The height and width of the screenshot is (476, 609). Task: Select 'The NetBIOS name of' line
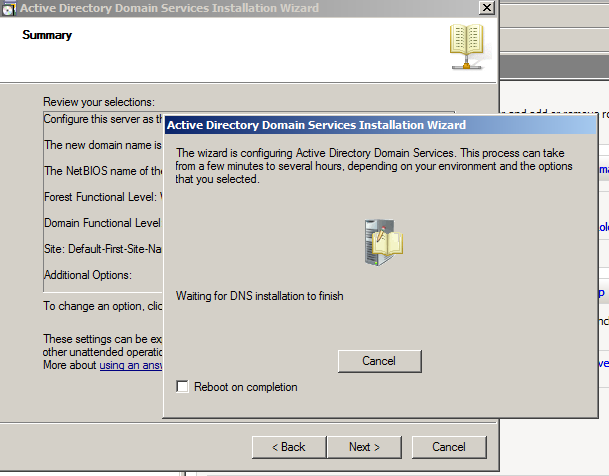click(x=103, y=171)
